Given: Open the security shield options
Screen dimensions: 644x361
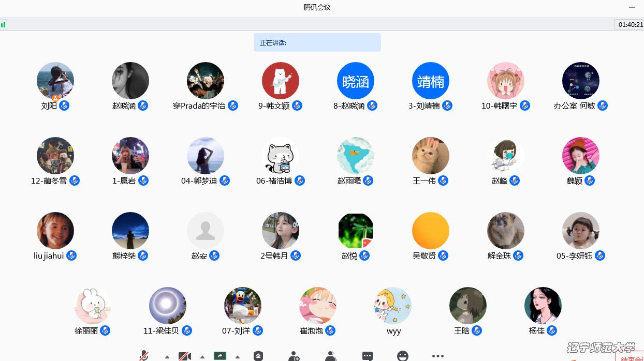Looking at the screenshot, I should (x=258, y=356).
